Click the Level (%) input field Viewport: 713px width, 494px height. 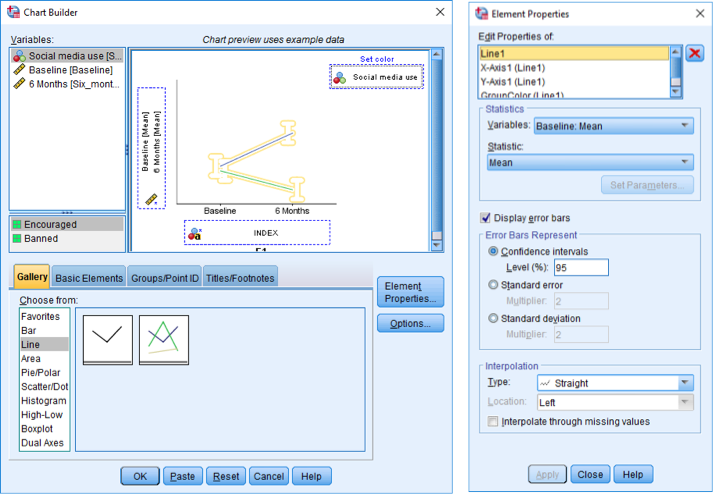point(581,267)
